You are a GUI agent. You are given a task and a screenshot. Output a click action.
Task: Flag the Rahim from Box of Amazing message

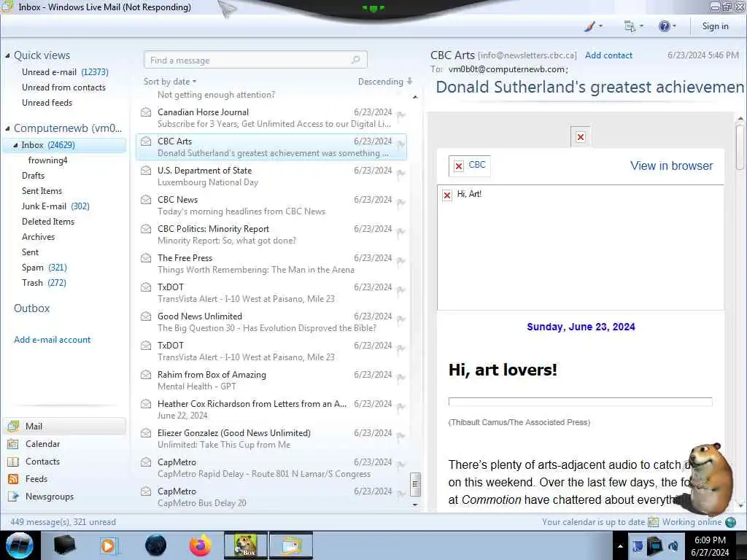click(400, 377)
